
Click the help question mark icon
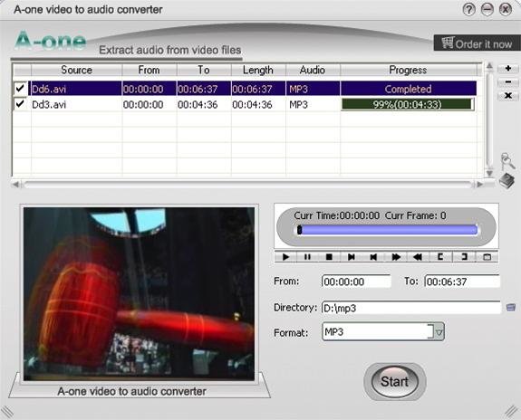(468, 9)
